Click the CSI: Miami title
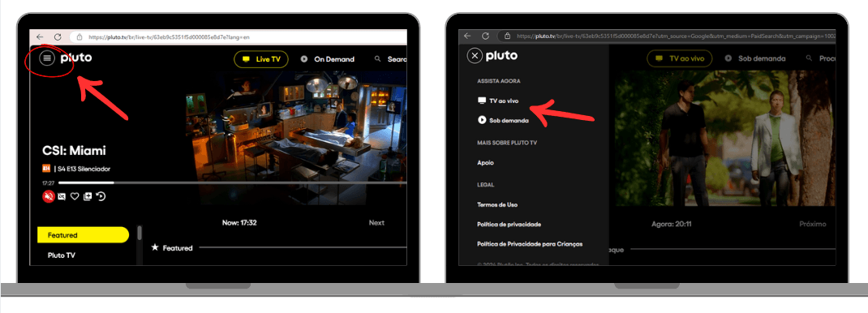Viewport: 868px width, 313px height. click(x=74, y=150)
